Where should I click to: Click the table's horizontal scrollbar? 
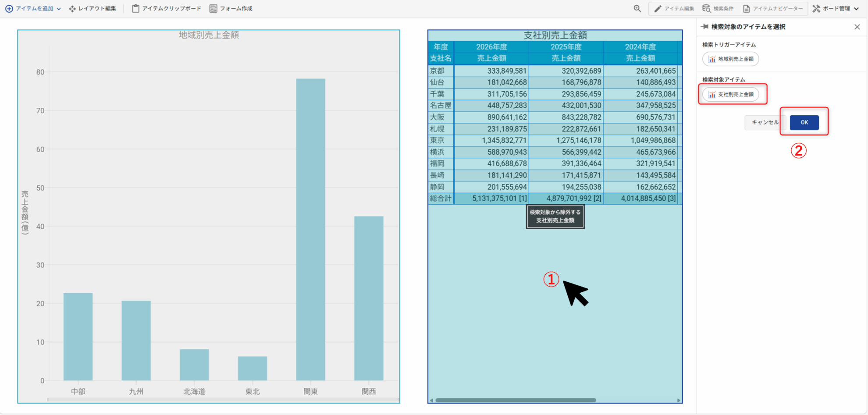(516, 400)
